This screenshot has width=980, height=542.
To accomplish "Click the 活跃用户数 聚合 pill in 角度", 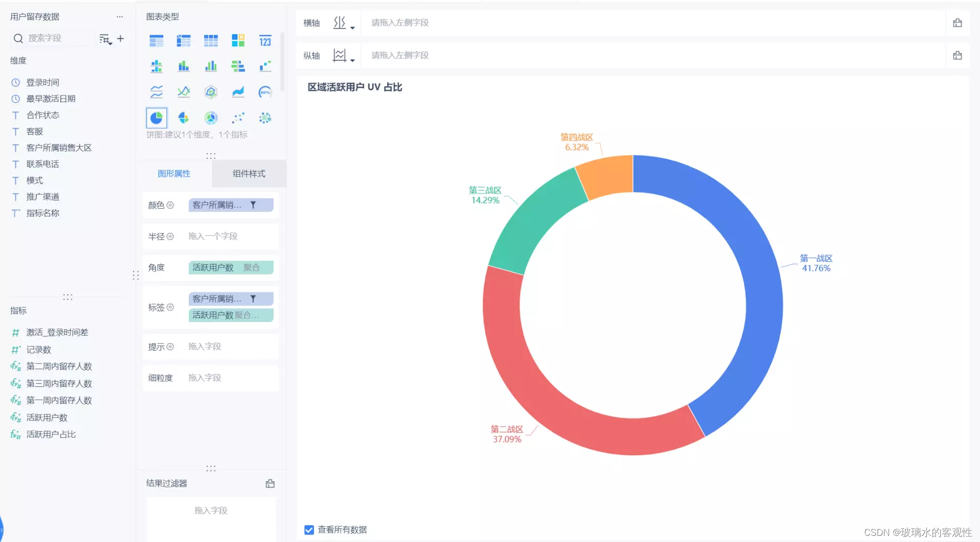I will [231, 267].
